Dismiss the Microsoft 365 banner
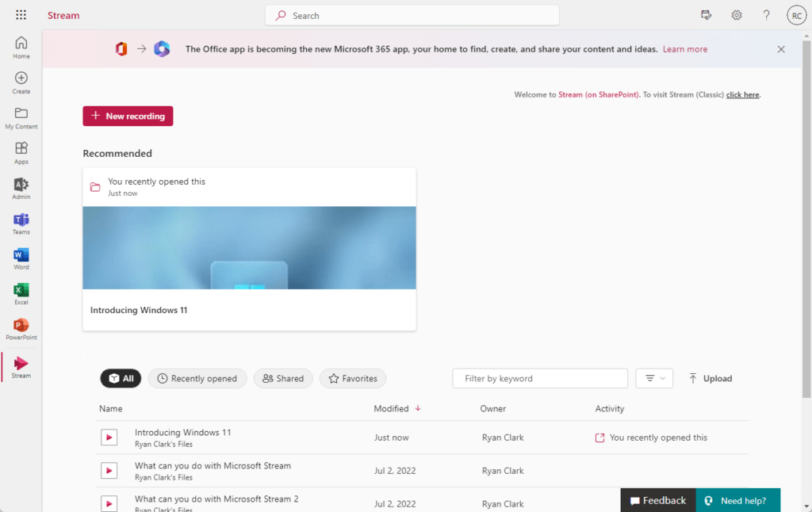 781,49
